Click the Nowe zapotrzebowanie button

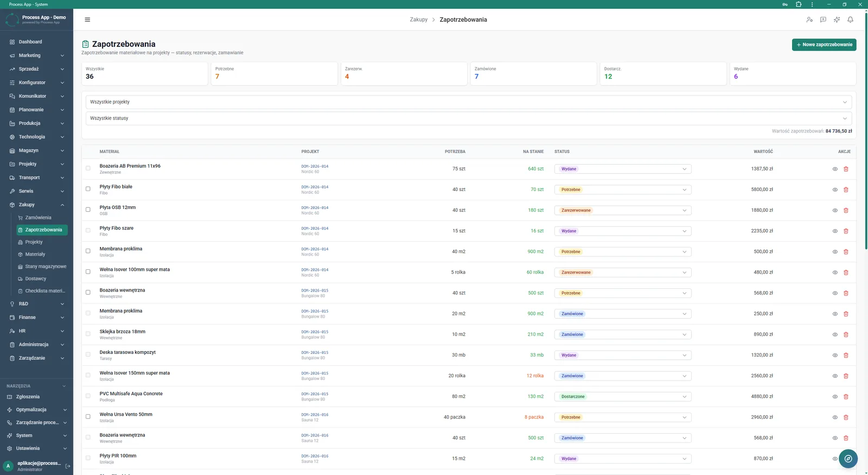click(824, 45)
